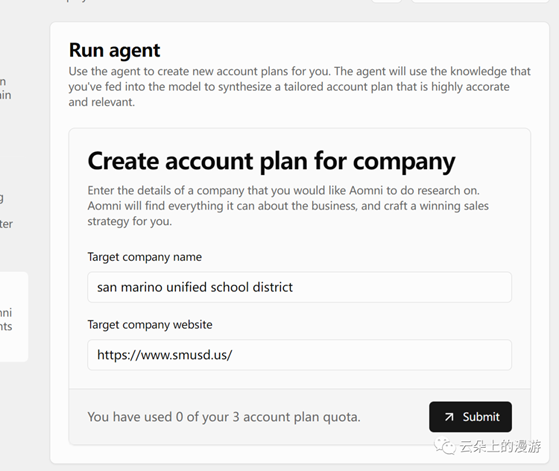This screenshot has width=559, height=471.
Task: Click the Chinese watermark text beside WeChat logo
Action: pyautogui.click(x=500, y=446)
